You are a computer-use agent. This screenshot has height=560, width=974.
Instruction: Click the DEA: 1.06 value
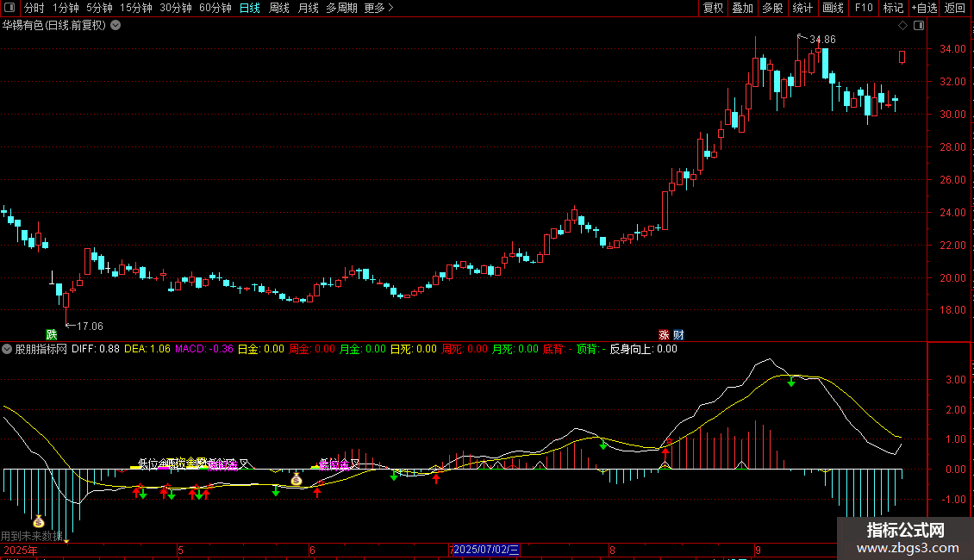pos(147,349)
